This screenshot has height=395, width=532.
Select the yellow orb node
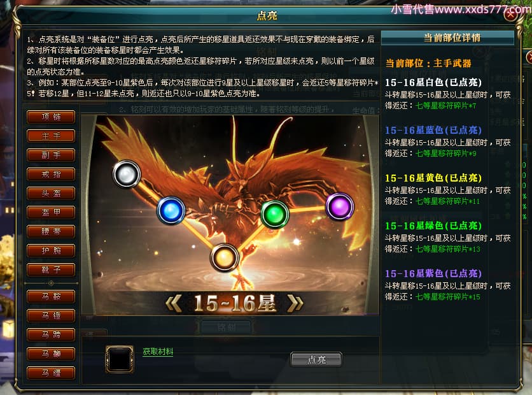click(x=224, y=258)
